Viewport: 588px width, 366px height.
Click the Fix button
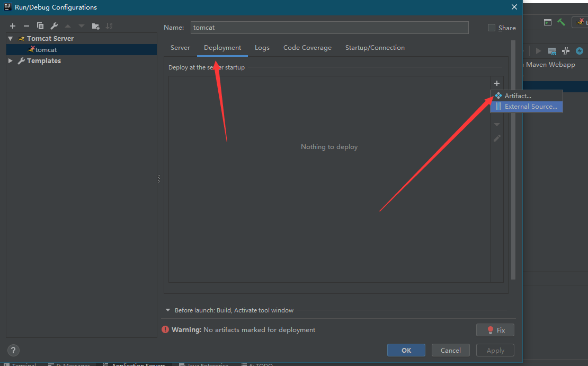click(x=495, y=330)
